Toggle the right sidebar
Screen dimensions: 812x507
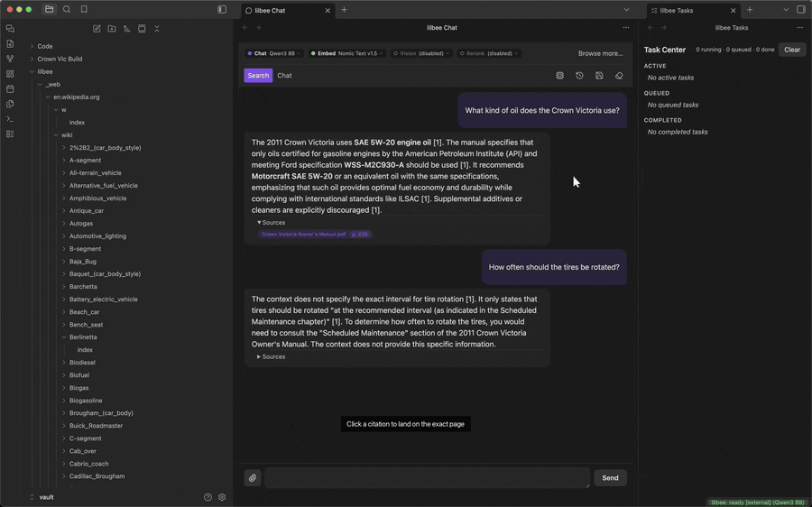tap(800, 9)
